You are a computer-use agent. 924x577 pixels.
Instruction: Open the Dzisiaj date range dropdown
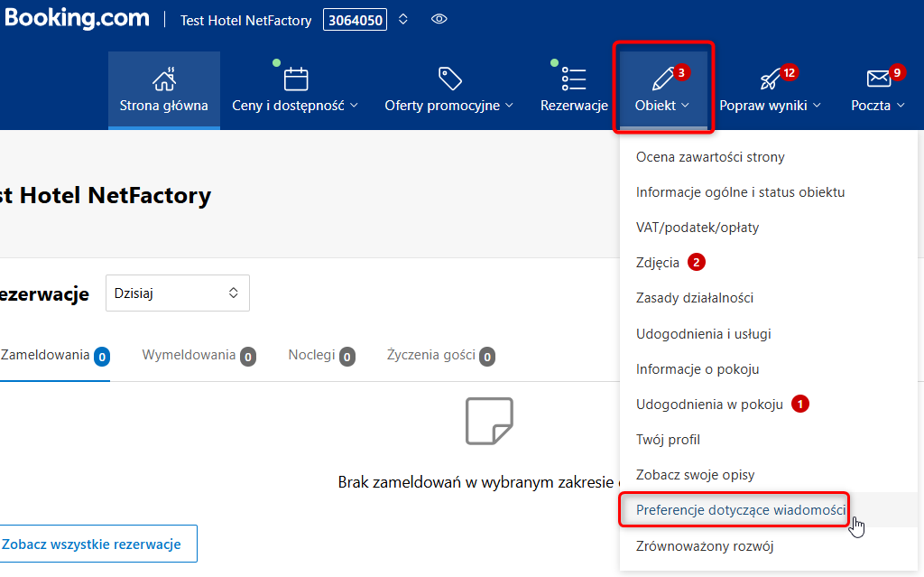(x=178, y=293)
